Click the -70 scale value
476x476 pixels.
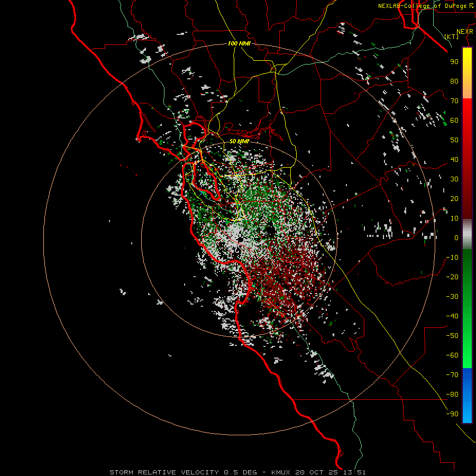(x=452, y=375)
